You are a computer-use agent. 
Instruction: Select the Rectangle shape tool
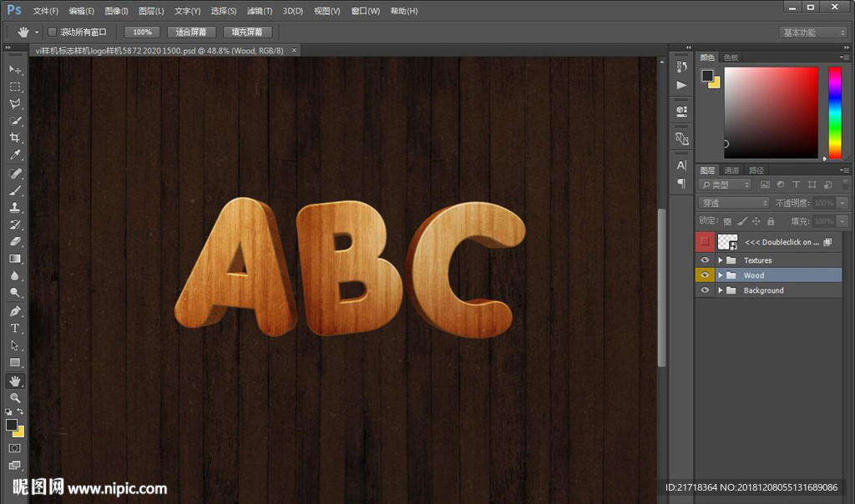tap(15, 362)
